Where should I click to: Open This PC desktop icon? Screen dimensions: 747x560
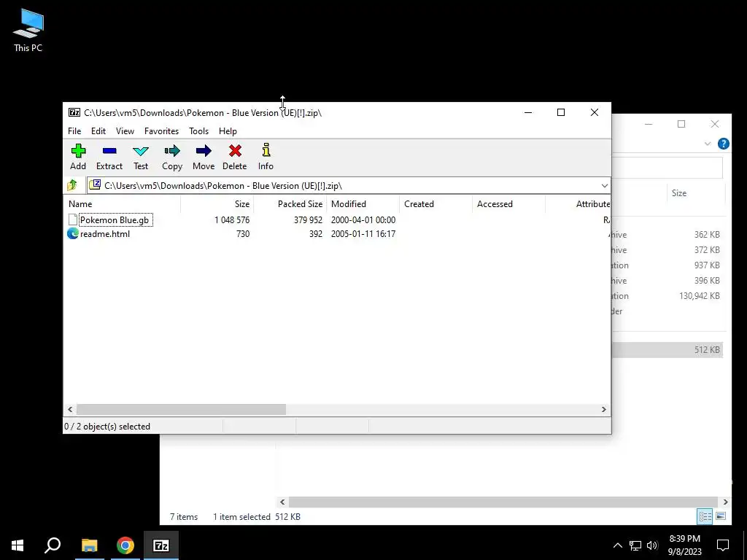pos(28,30)
